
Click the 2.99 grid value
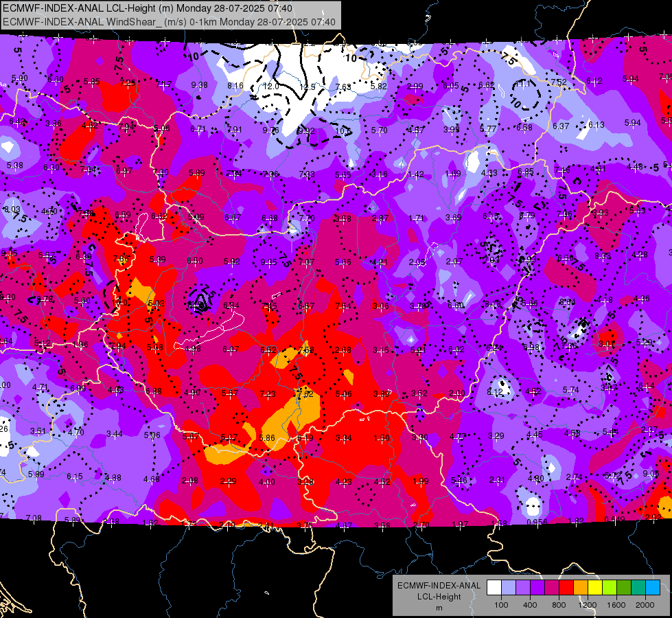pos(415,87)
